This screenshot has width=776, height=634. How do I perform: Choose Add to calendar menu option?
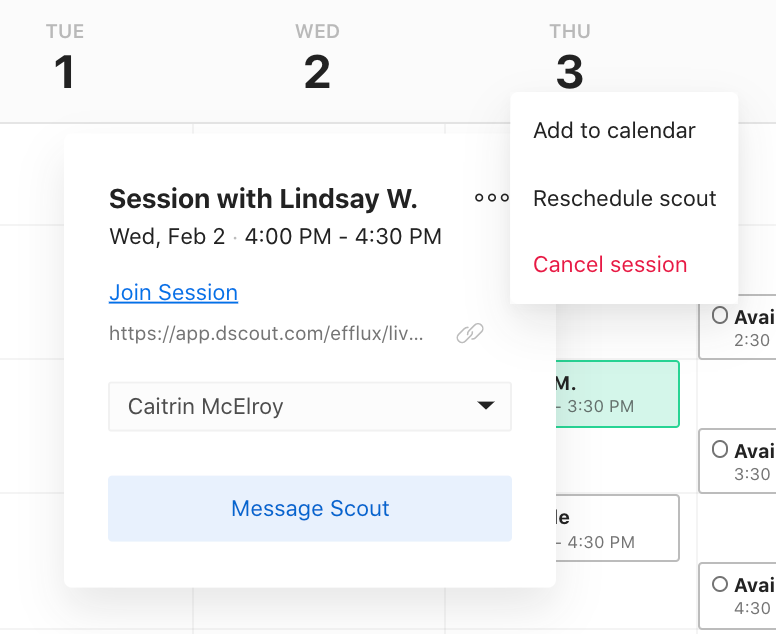[614, 131]
